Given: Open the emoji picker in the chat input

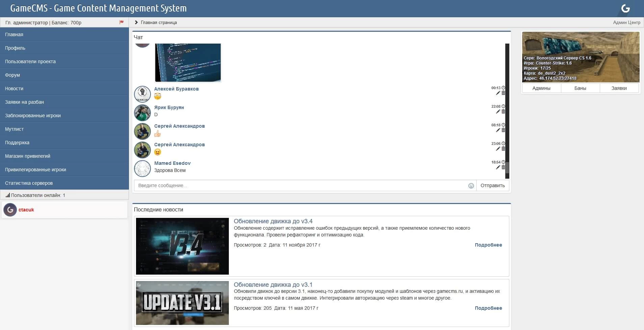Looking at the screenshot, I should pos(471,185).
